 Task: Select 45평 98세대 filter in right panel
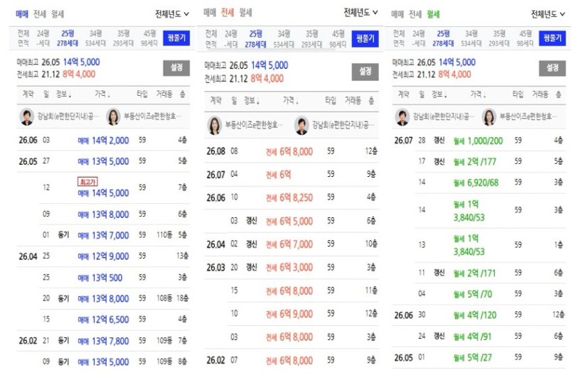(x=525, y=38)
